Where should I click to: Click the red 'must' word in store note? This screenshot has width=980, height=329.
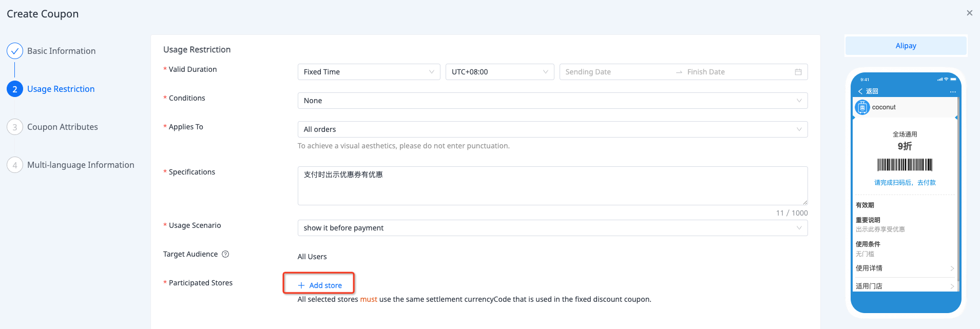click(369, 299)
